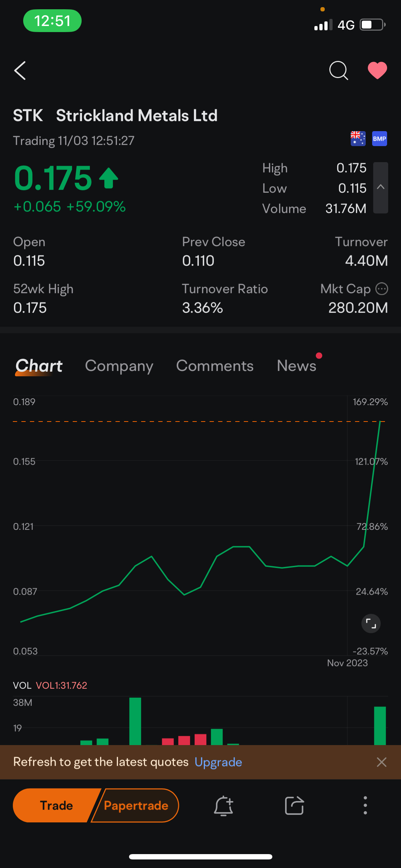This screenshot has height=868, width=401.
Task: Tap the Open 0.115 value
Action: click(x=29, y=261)
